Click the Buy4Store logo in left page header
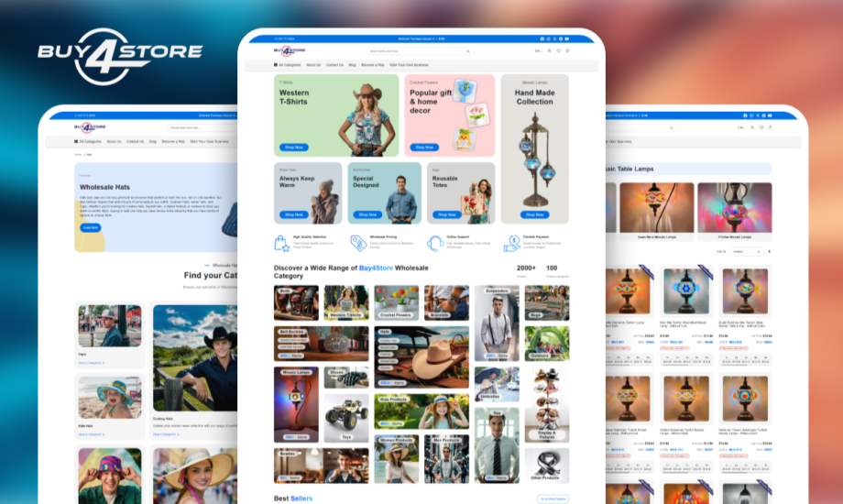The height and width of the screenshot is (504, 843). pyautogui.click(x=90, y=127)
